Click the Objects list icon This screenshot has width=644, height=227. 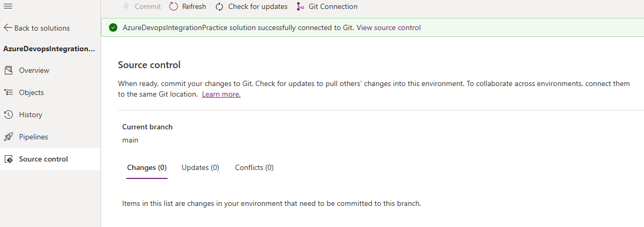(8, 92)
